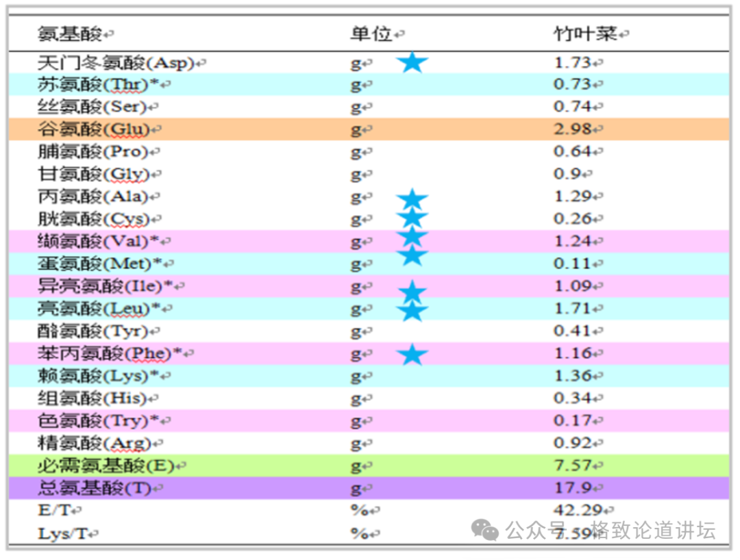Select the 天门冬氨酸(Asp) row label
Image resolution: width=740 pixels, height=560 pixels.
coord(116,62)
